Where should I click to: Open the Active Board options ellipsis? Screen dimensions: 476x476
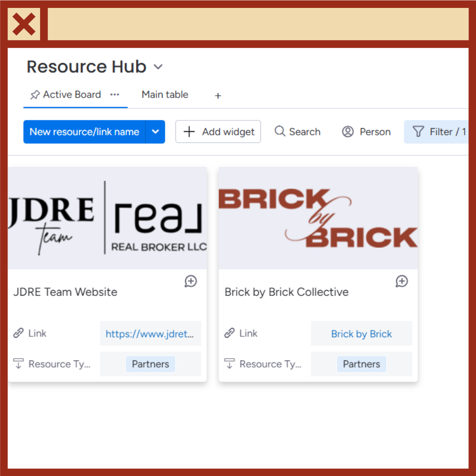point(115,94)
